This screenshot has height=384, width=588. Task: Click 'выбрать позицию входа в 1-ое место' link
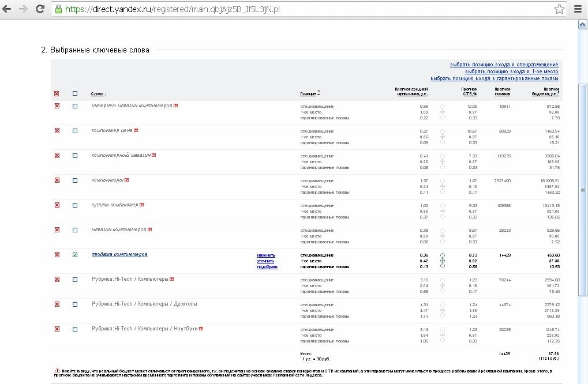511,71
